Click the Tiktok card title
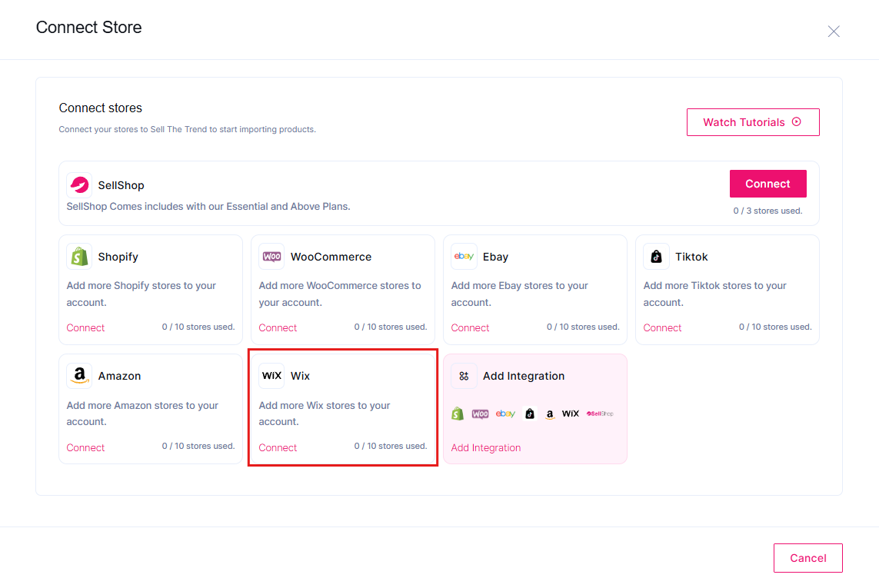879x588 pixels. point(691,257)
